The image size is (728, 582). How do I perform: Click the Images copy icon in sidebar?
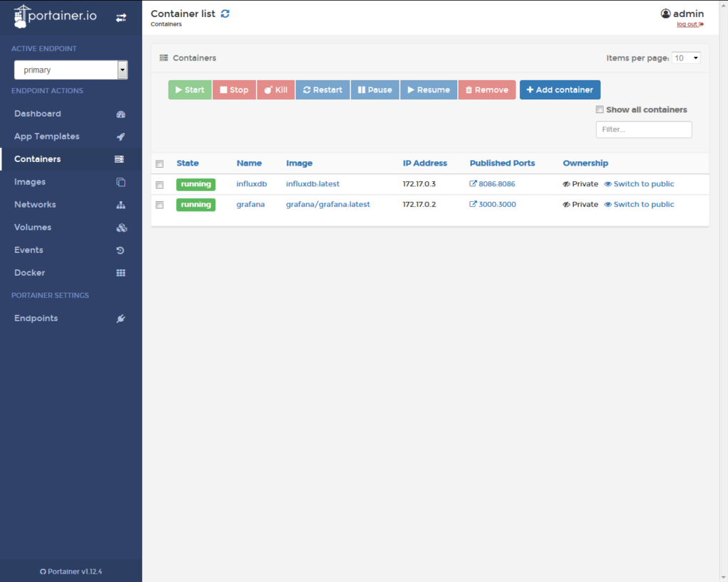click(120, 182)
